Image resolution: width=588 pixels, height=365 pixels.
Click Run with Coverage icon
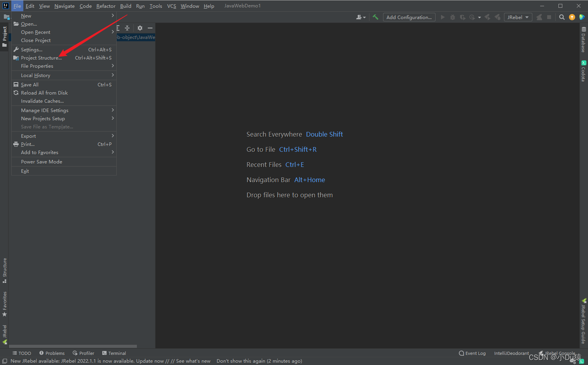coord(462,17)
